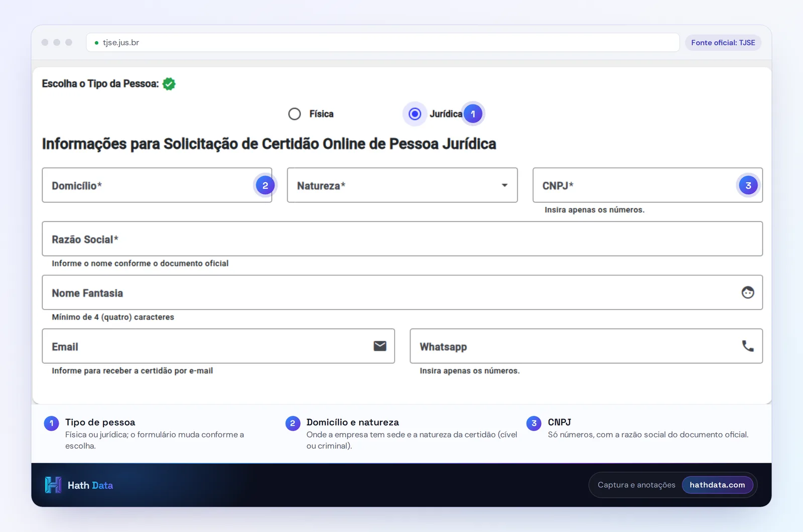Click the 'Informações para Solicitação de Certidão Online' heading

(x=269, y=144)
